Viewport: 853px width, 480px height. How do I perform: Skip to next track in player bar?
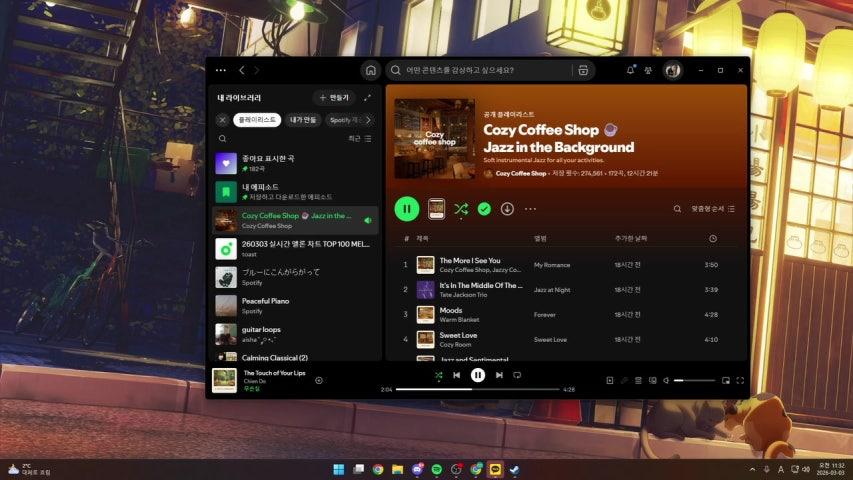[499, 375]
